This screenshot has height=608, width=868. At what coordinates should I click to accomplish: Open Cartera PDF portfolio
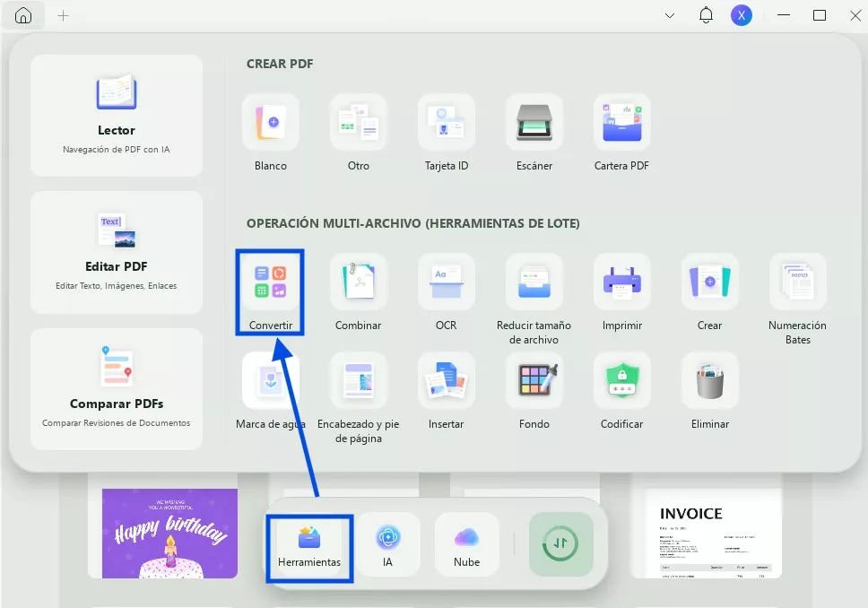(x=621, y=133)
